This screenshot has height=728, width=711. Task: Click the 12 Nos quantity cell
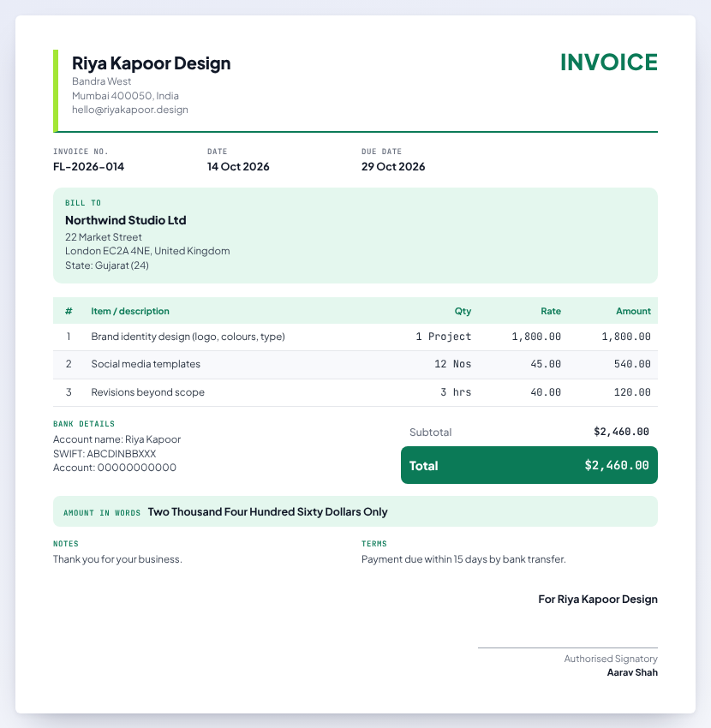click(x=453, y=364)
